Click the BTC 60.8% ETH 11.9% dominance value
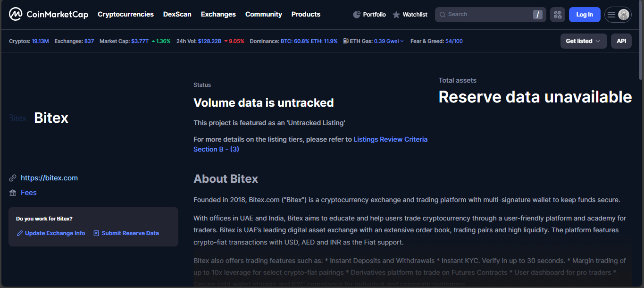Viewport: 644px width, 288px height. 309,41
